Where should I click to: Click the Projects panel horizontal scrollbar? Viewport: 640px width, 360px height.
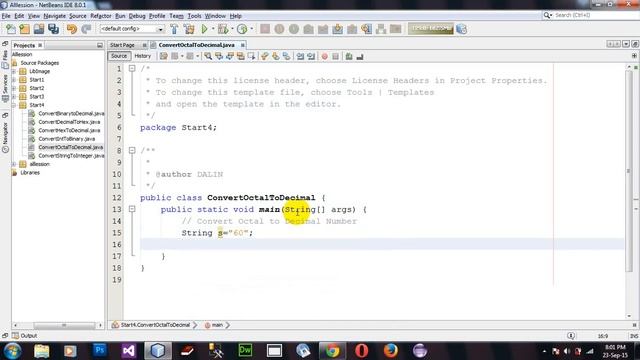(x=64, y=325)
